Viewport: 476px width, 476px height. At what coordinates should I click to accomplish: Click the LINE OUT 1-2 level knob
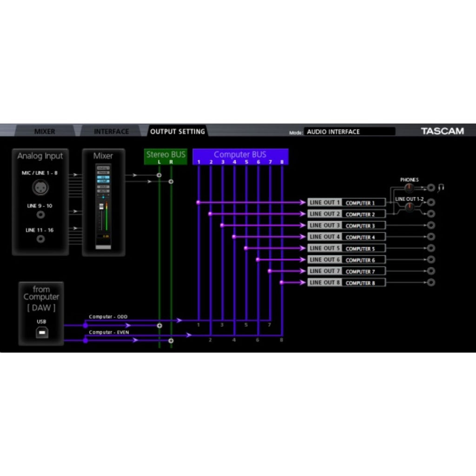point(410,207)
